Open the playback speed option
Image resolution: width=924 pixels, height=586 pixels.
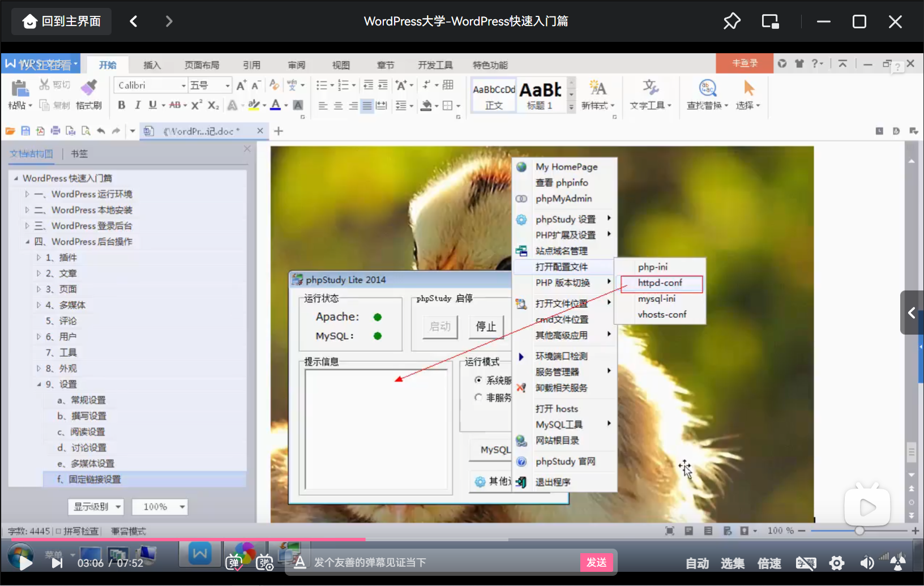(x=769, y=563)
